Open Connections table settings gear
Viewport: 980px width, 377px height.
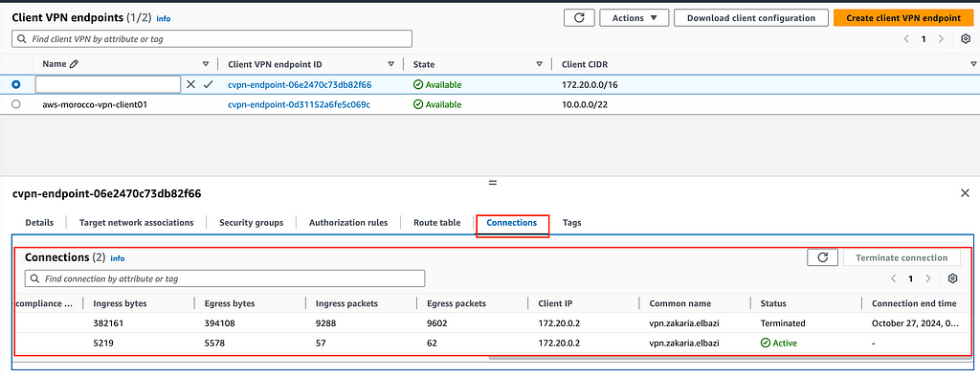click(952, 278)
